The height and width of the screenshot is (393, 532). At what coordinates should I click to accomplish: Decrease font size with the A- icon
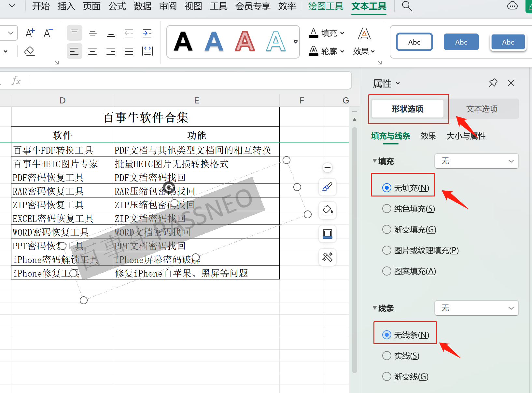coord(48,33)
